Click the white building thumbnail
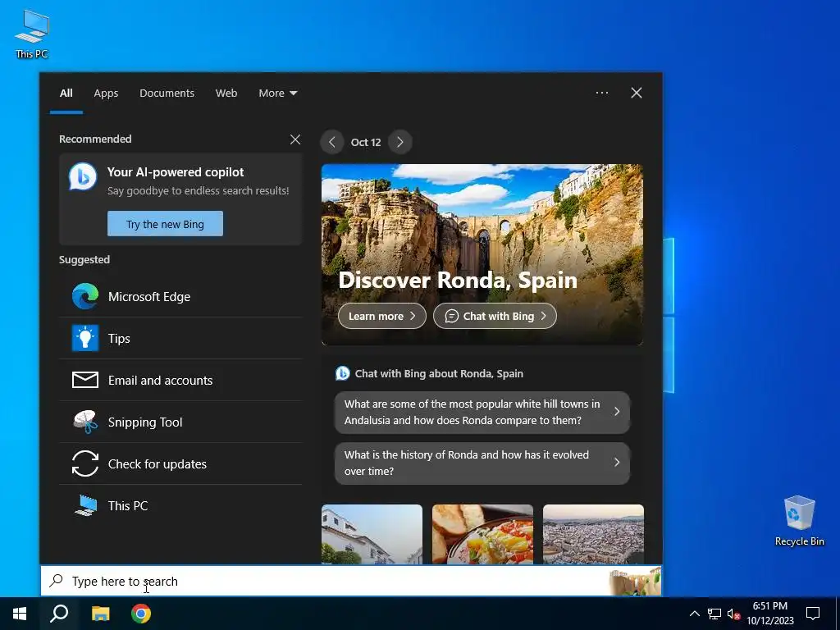 [372, 534]
